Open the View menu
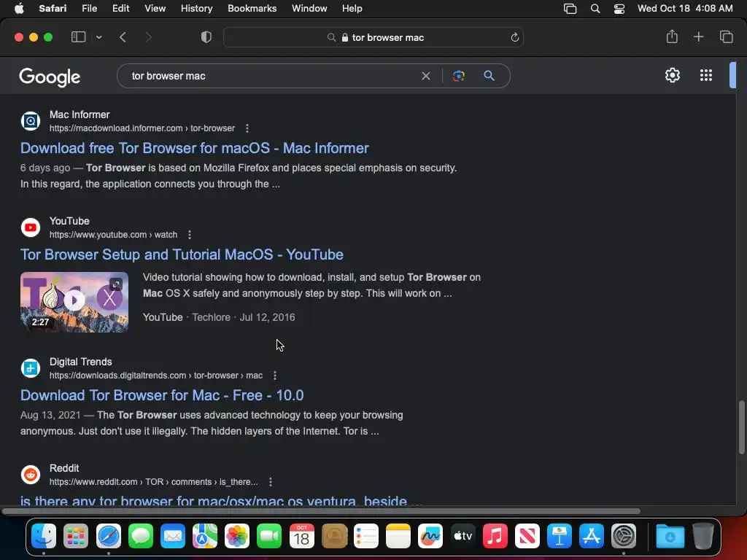 155,9
